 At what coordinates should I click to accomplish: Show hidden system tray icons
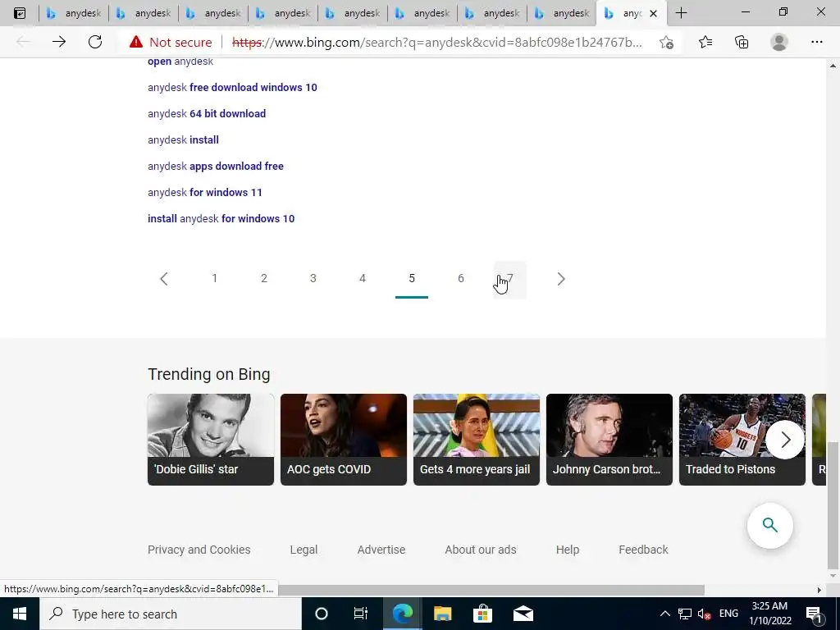664,614
